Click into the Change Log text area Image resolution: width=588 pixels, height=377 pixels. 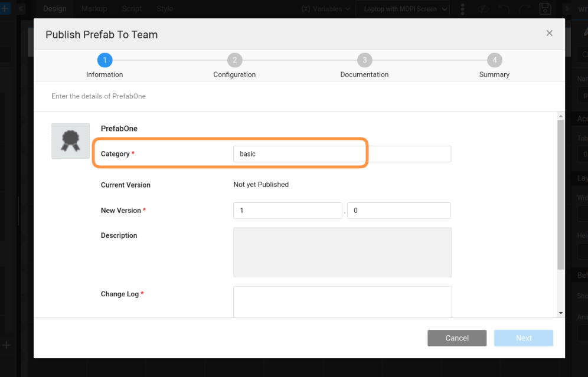pyautogui.click(x=342, y=301)
